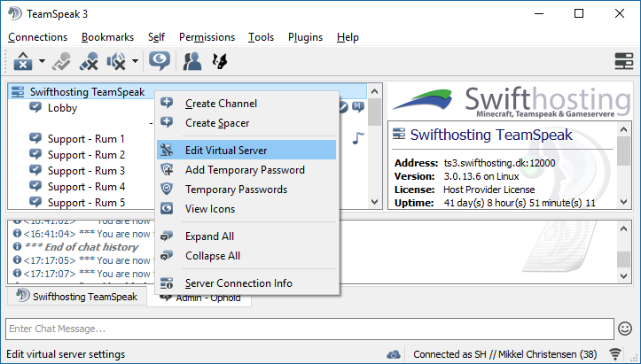The image size is (641, 364).
Task: Switch to Admin - Ophold chat tab
Action: [x=199, y=298]
